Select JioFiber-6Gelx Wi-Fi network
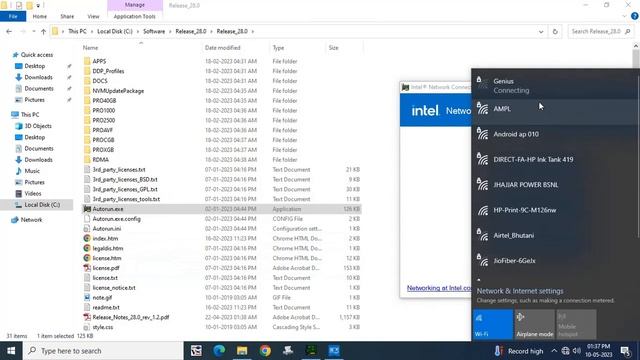 [x=555, y=261]
